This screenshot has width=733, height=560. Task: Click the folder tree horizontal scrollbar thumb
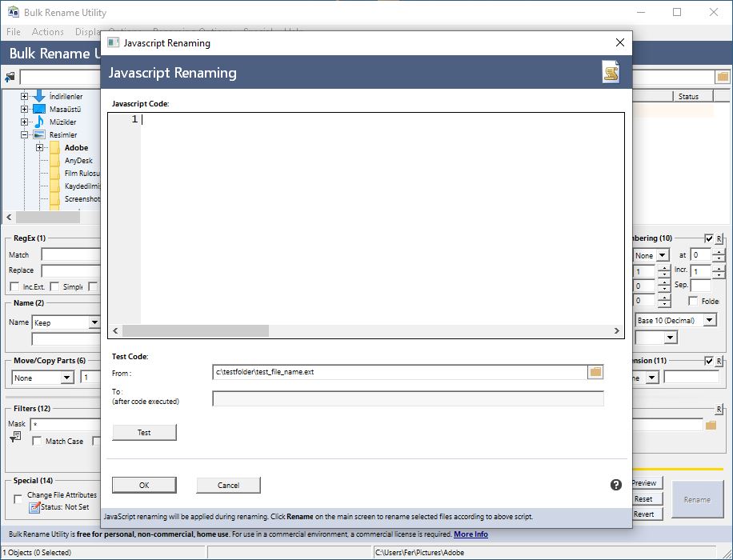tap(48, 218)
